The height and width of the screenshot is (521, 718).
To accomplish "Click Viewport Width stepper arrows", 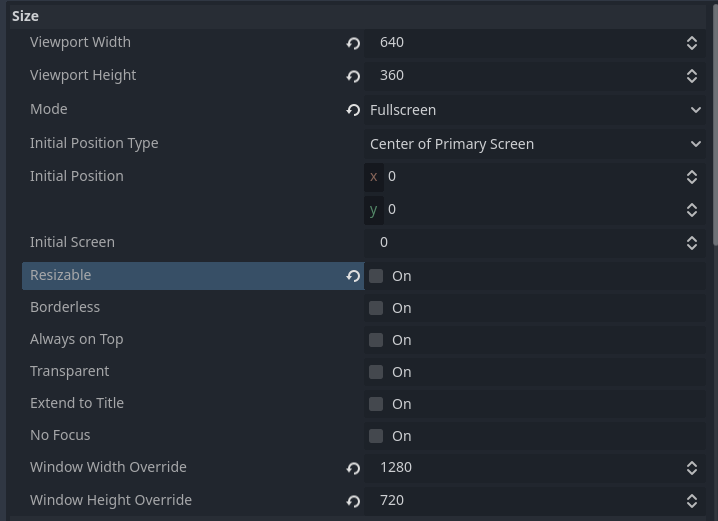I will pyautogui.click(x=692, y=43).
